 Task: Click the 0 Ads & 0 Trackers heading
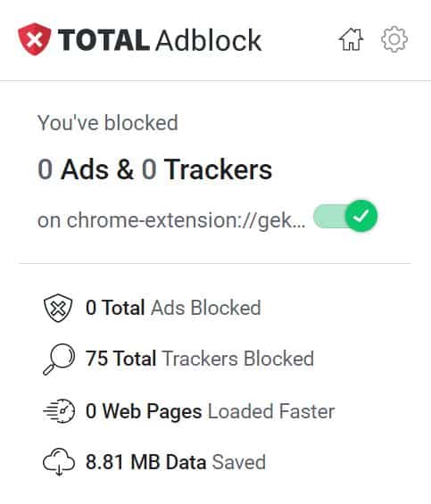click(154, 169)
